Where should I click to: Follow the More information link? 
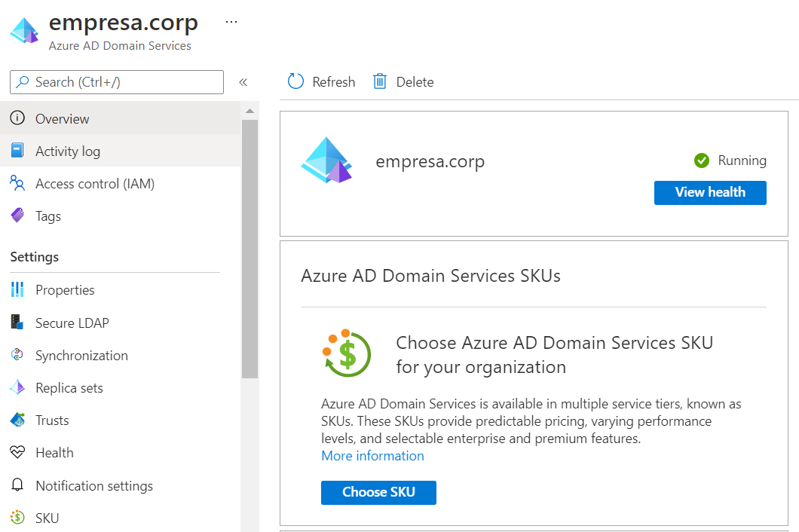coord(372,456)
